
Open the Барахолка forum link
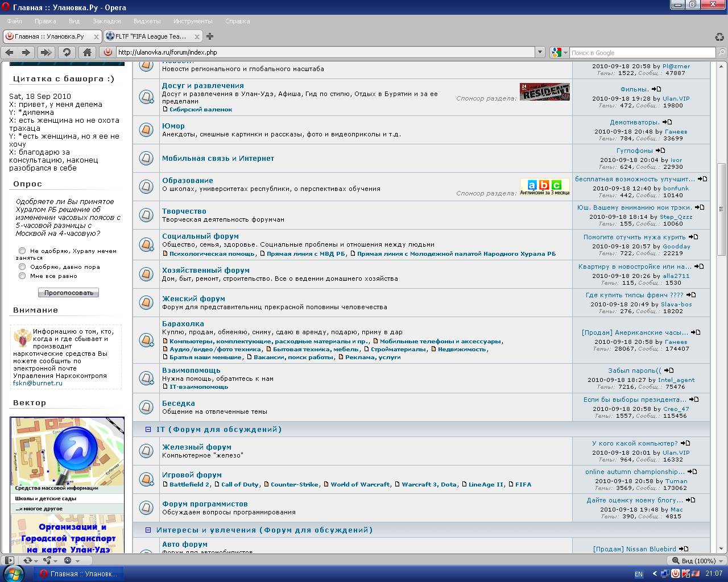(x=183, y=324)
